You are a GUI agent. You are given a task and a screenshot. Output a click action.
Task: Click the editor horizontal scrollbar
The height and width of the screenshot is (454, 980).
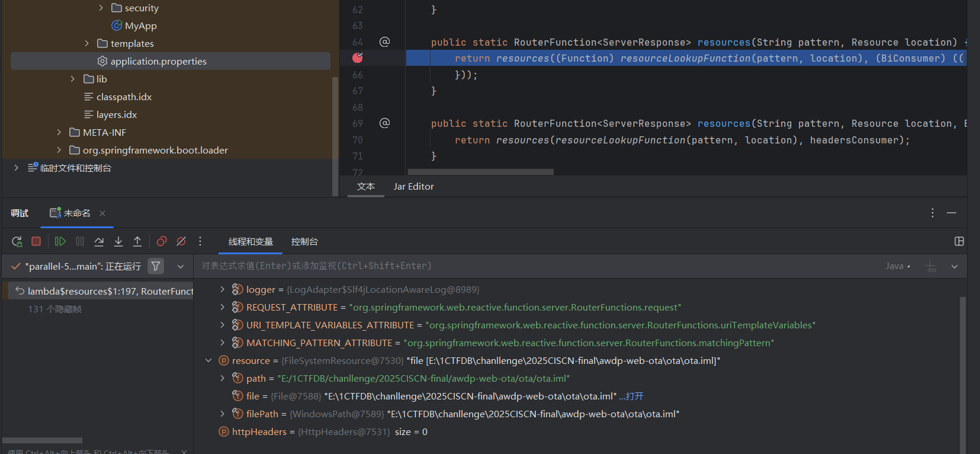[x=480, y=172]
